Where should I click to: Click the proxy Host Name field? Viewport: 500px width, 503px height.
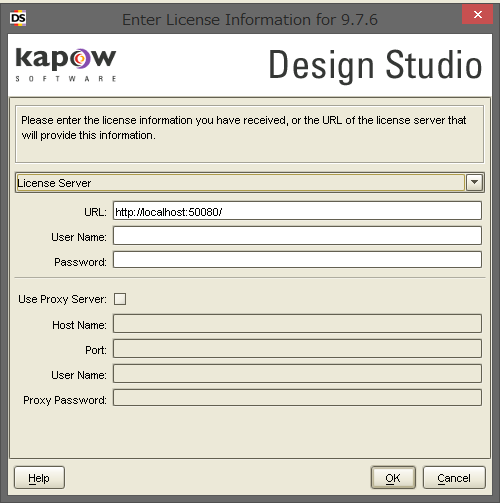pos(297,323)
